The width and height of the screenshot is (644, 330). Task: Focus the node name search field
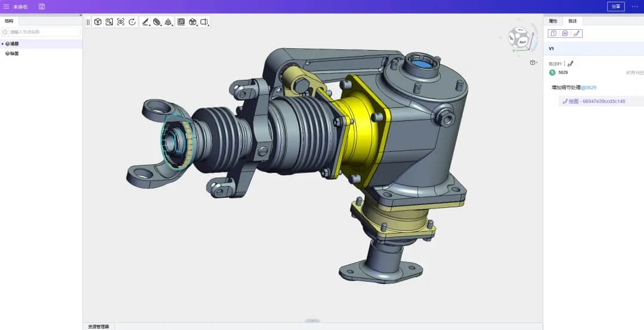coord(41,32)
